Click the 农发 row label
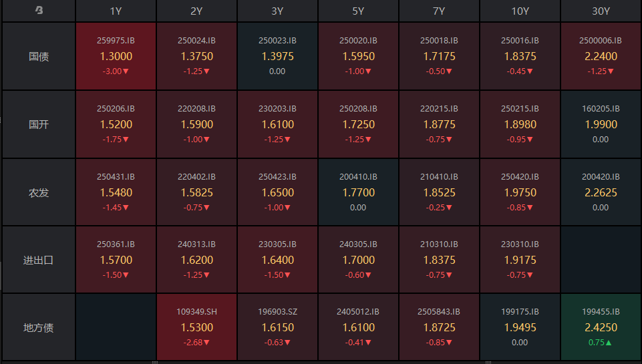 [x=39, y=193]
